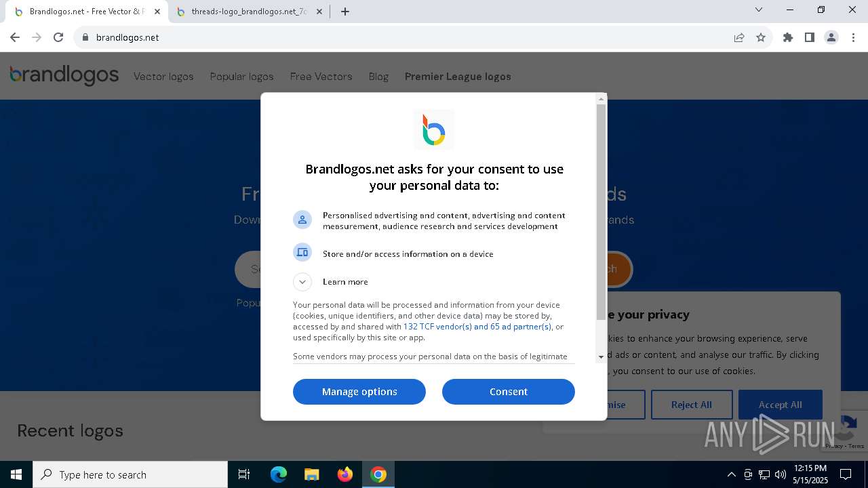Open File Explorer from the taskbar

311,474
